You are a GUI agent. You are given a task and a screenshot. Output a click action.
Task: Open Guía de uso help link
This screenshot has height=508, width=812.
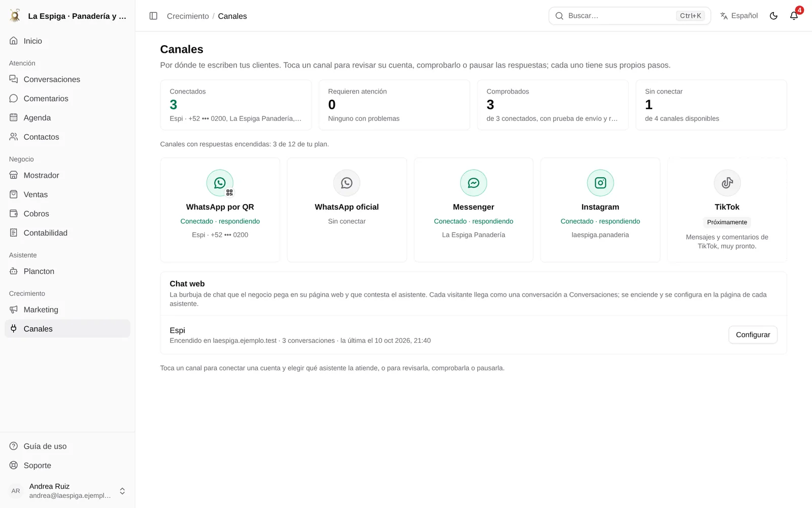coord(67,446)
